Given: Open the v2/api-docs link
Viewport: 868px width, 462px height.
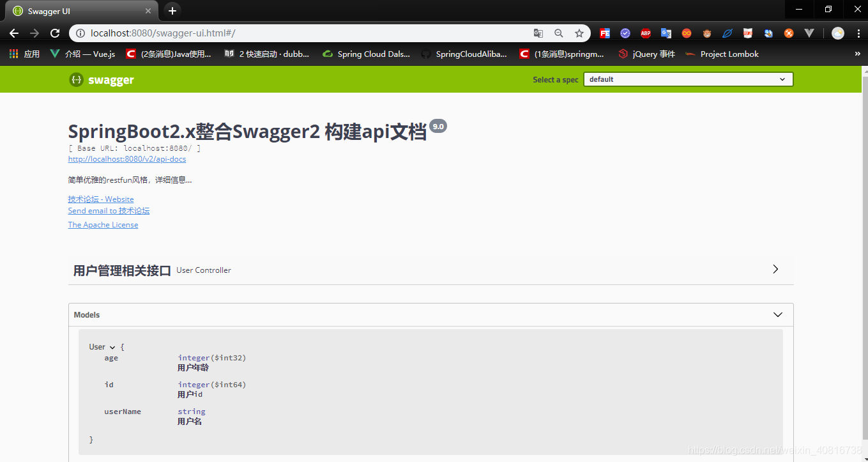Looking at the screenshot, I should 127,159.
